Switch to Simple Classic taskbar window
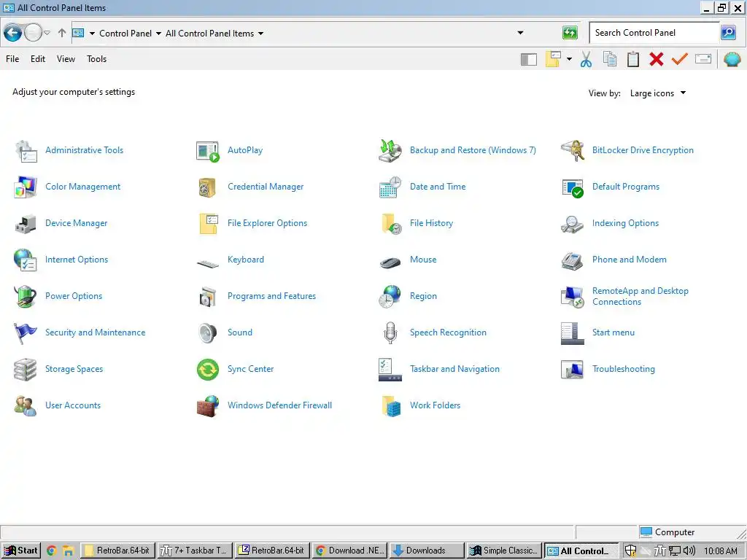Screen dimensions: 747x560 [505, 551]
